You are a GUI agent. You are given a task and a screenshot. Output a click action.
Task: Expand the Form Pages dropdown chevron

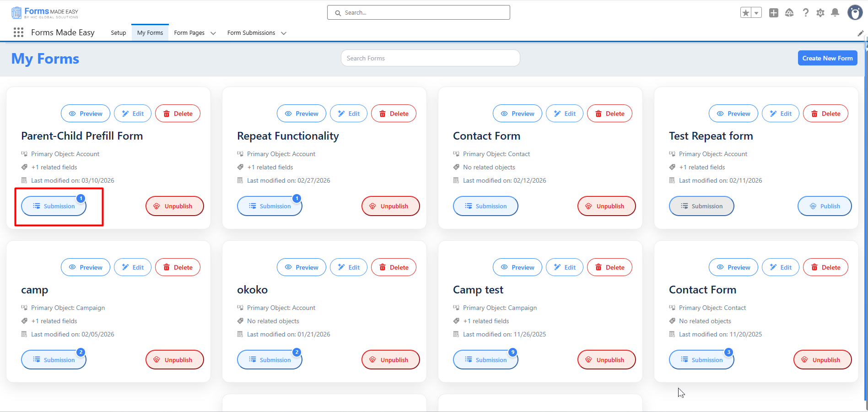(x=213, y=33)
